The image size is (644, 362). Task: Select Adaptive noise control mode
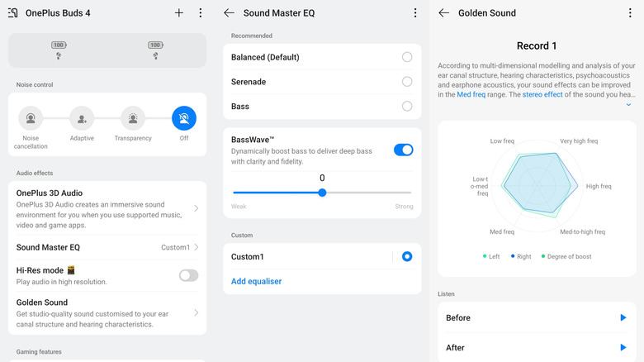[x=82, y=118]
